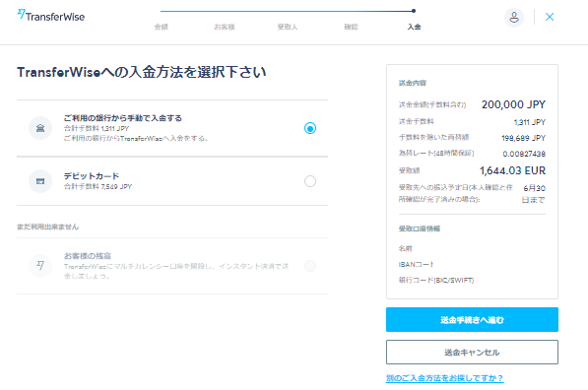Go to the 確認 step
Screen dimensions: 588x390
click(351, 27)
